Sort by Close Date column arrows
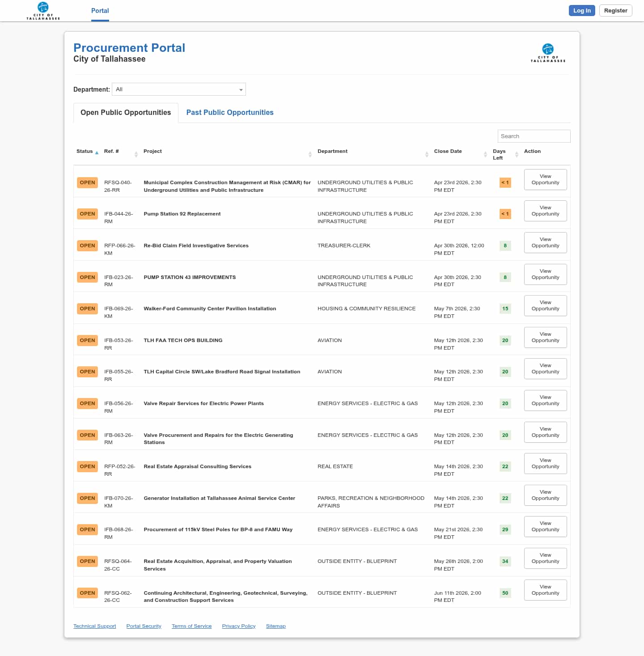Viewport: 644px width, 656px height. [485, 154]
